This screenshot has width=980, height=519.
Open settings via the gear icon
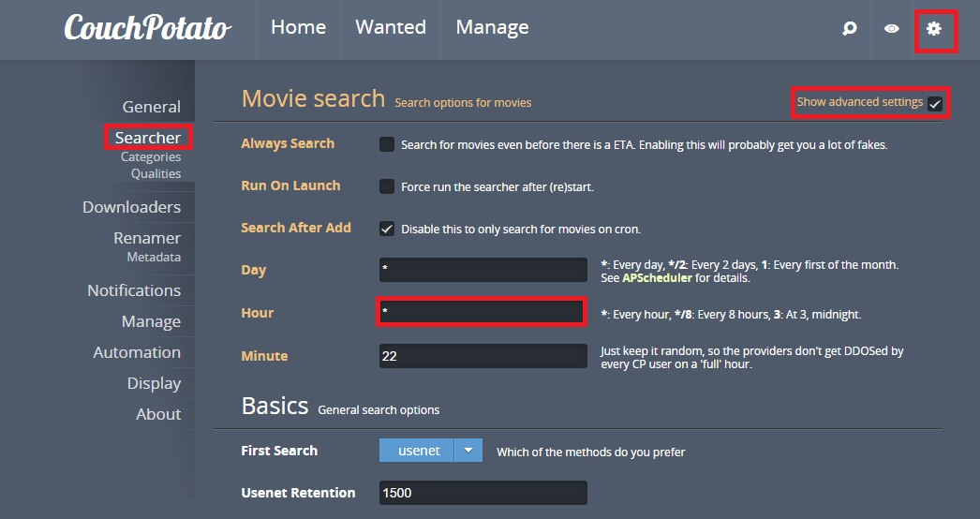[x=933, y=29]
